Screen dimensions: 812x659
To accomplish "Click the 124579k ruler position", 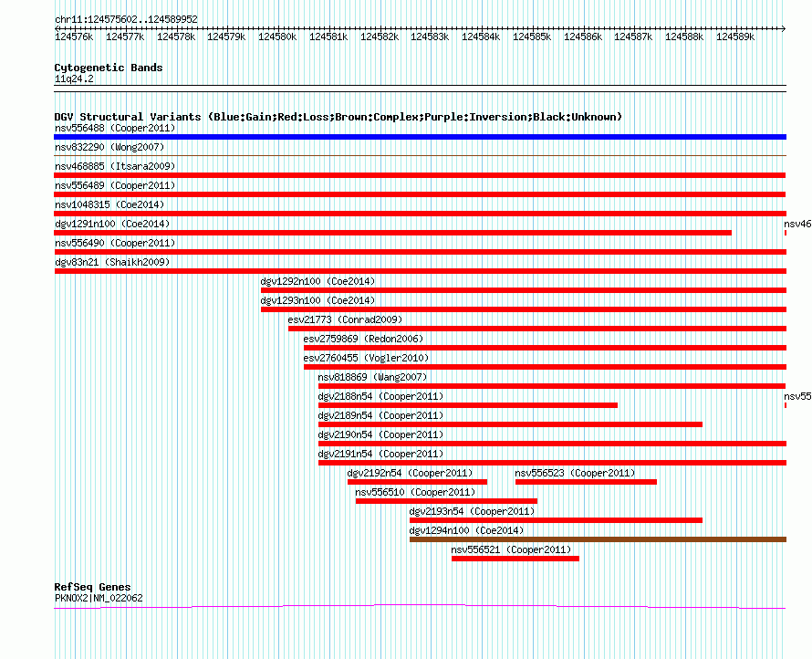I will [x=226, y=37].
